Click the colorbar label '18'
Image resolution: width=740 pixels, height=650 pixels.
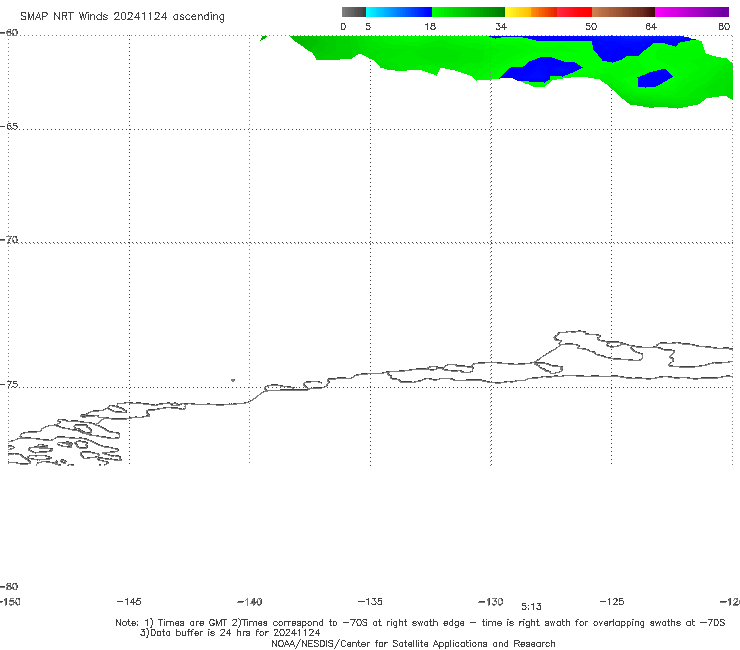tap(430, 26)
